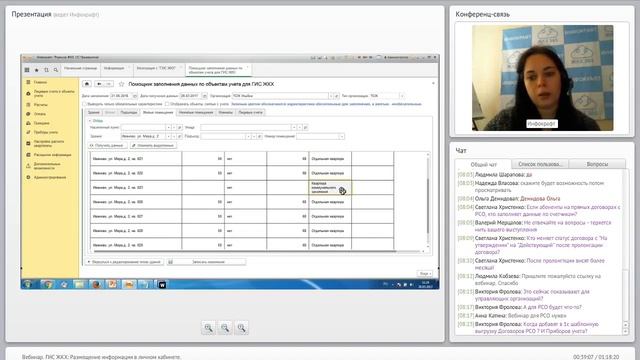
Task: Open the selected Здание via its open icon
Action: (x=180, y=136)
